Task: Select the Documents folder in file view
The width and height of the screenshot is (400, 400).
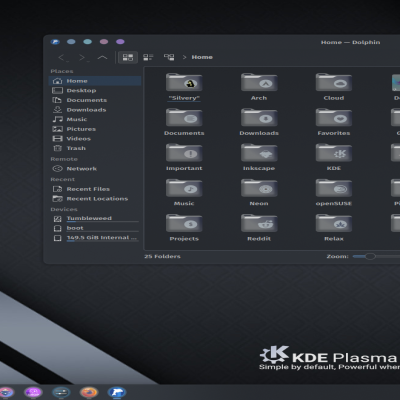Action: tap(184, 122)
